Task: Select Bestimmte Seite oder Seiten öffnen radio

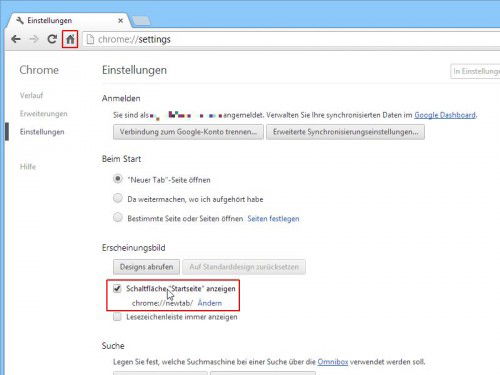Action: tap(118, 218)
